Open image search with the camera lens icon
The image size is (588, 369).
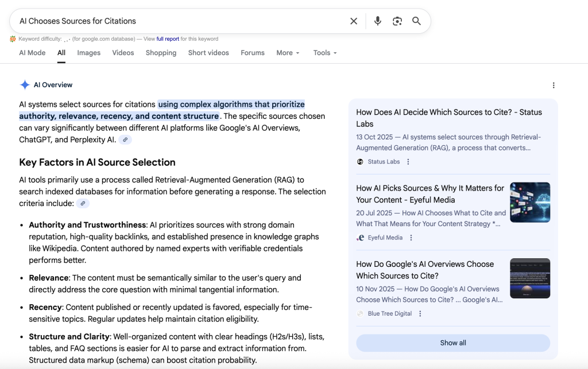pyautogui.click(x=397, y=21)
